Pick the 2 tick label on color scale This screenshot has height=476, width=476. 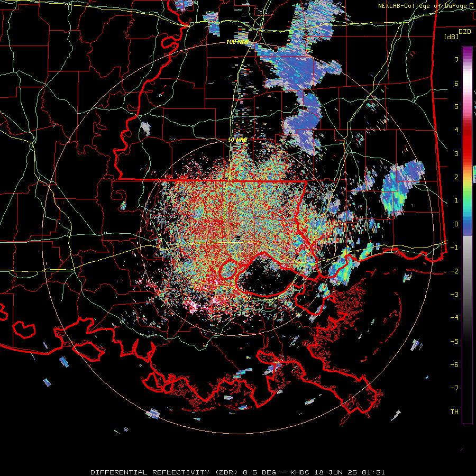tap(456, 177)
